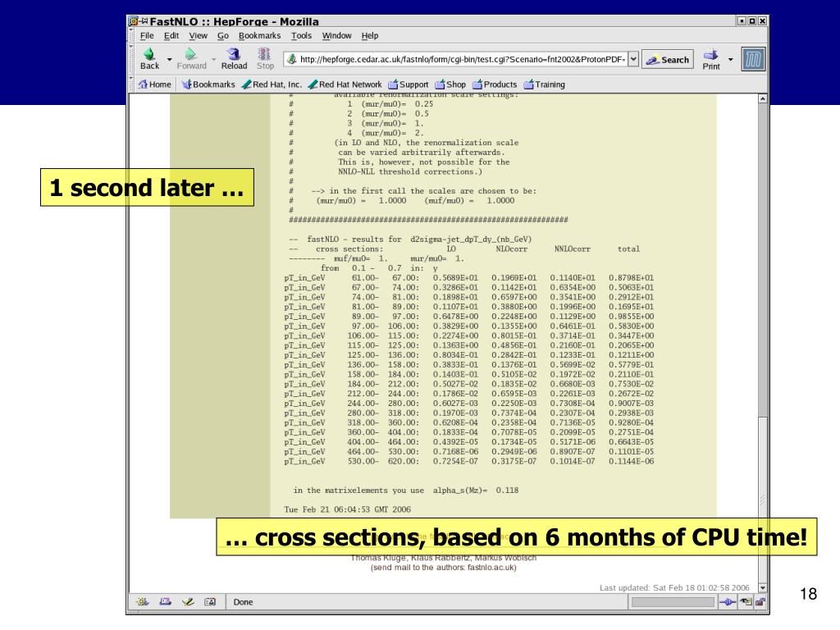840x630 pixels.
Task: Open Address Book from the status bar icon
Action: [x=210, y=601]
